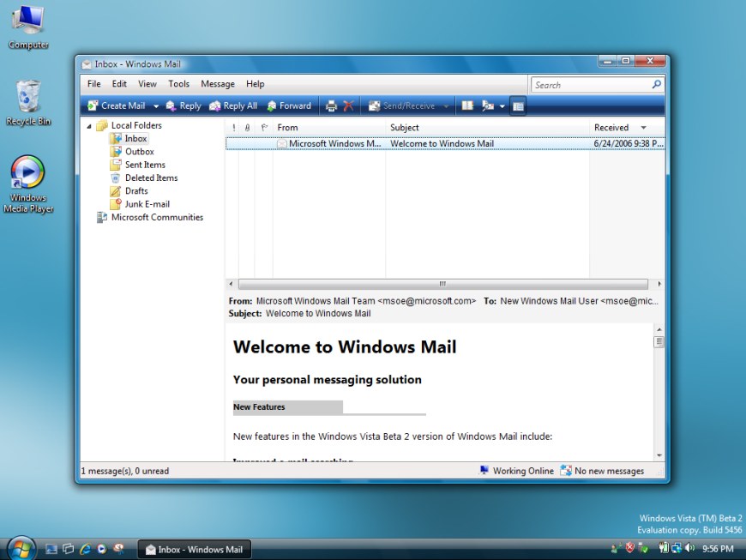
Task: Sort messages by the From column
Action: pyautogui.click(x=329, y=128)
